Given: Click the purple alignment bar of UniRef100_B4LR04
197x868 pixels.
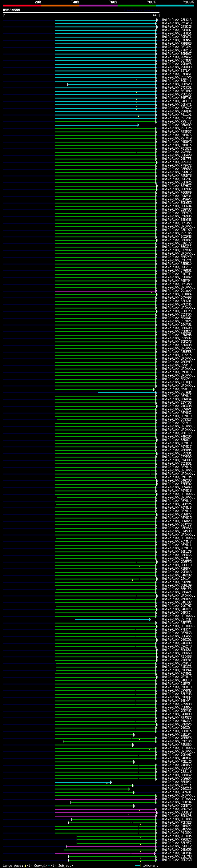Looking at the screenshot, I should (105, 853).
